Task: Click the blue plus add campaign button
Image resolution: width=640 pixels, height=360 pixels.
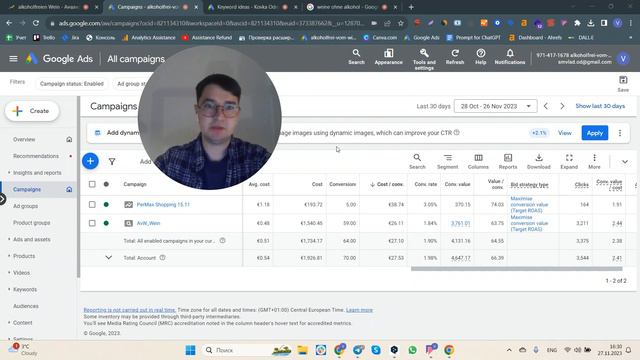Action: click(90, 161)
